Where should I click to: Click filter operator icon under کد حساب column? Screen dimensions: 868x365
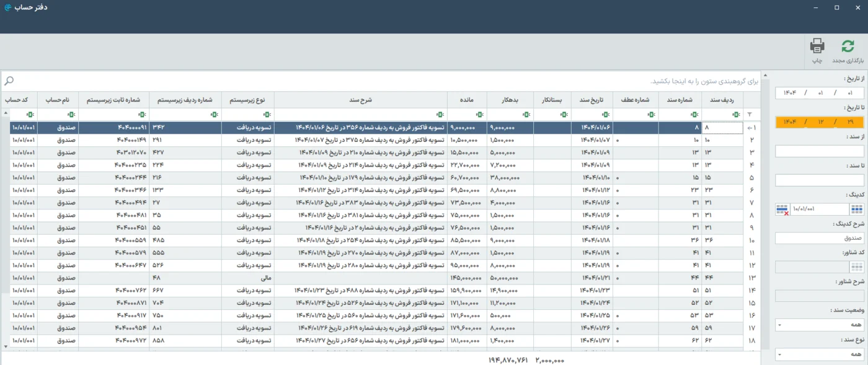pos(29,115)
